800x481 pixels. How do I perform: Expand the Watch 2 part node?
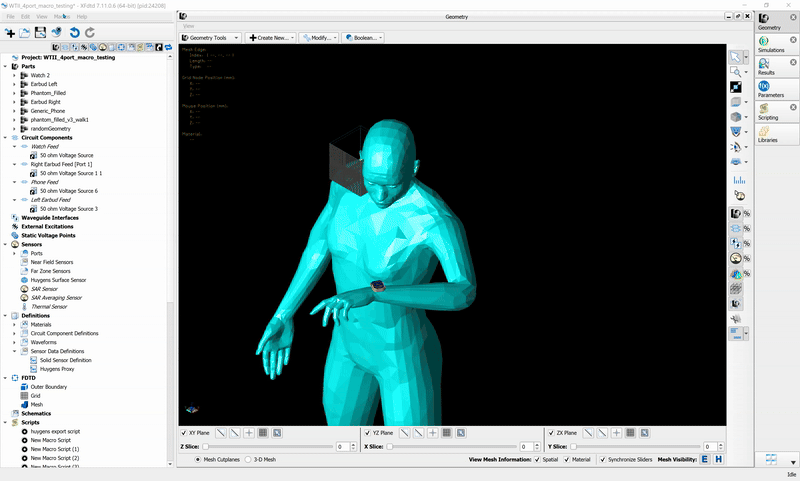tap(14, 75)
